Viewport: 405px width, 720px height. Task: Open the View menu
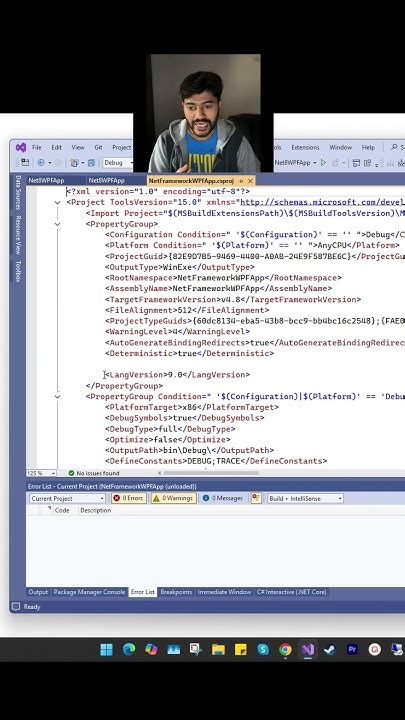point(78,147)
